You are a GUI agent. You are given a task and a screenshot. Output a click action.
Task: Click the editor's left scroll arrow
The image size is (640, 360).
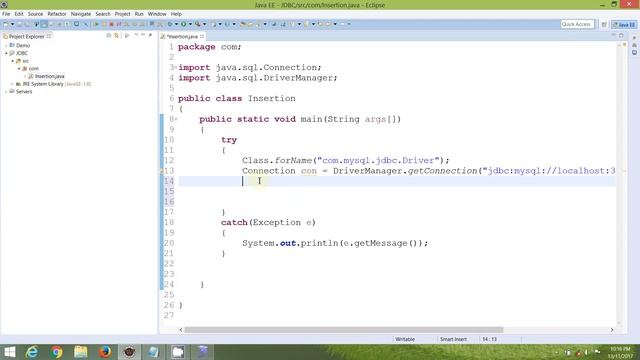coord(181,330)
